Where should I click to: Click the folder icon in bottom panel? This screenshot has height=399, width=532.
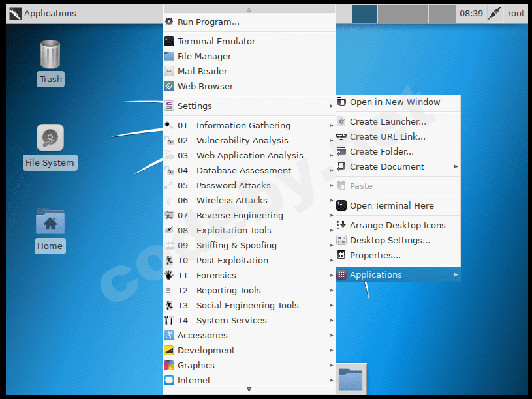click(351, 379)
